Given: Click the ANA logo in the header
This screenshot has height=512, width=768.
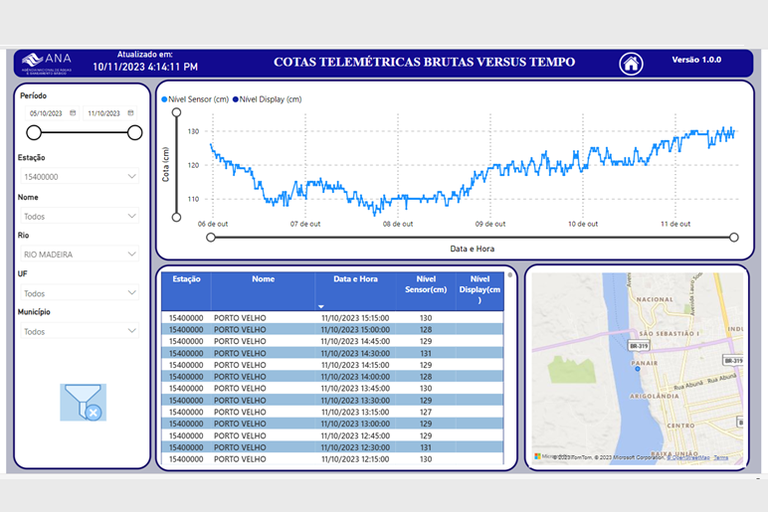Looking at the screenshot, I should coord(47,62).
